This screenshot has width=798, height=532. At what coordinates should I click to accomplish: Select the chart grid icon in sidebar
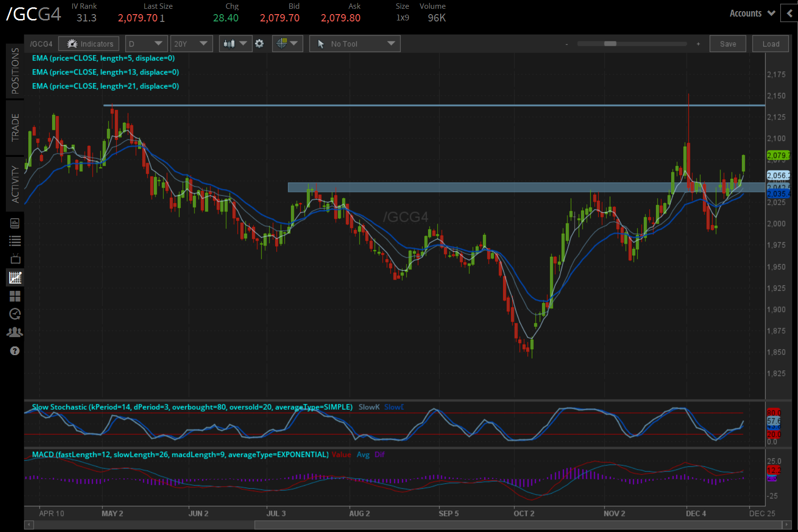pyautogui.click(x=15, y=278)
